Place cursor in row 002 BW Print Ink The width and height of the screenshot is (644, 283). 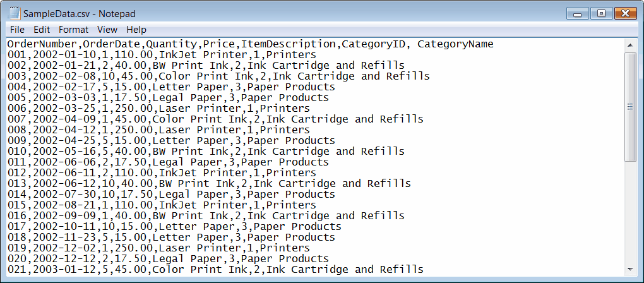click(x=206, y=65)
